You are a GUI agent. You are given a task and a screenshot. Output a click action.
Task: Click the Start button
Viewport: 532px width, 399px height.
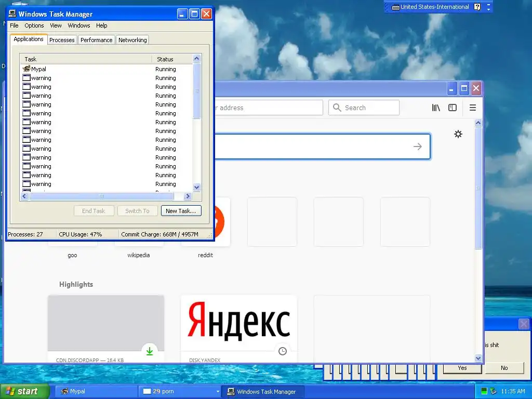pos(24,391)
